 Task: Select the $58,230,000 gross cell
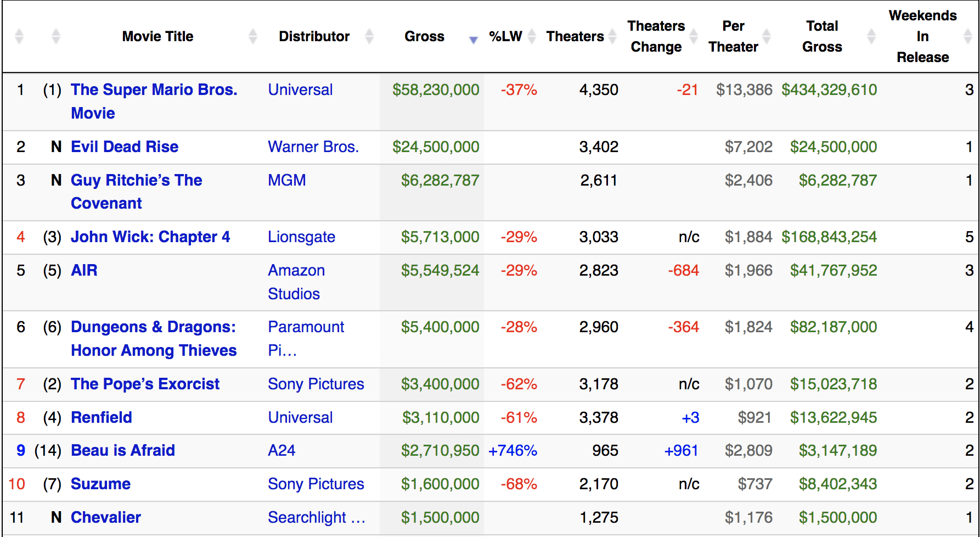click(436, 90)
